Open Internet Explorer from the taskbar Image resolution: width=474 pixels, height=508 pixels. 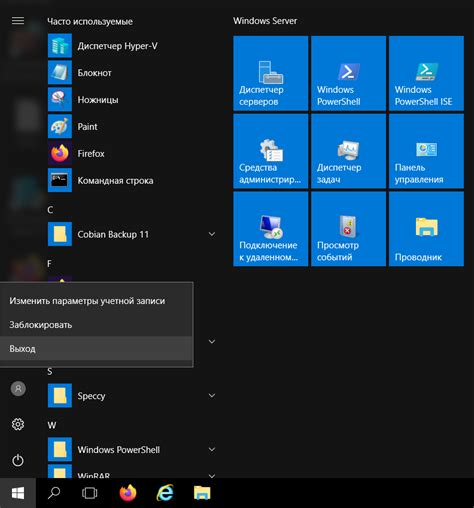[165, 493]
